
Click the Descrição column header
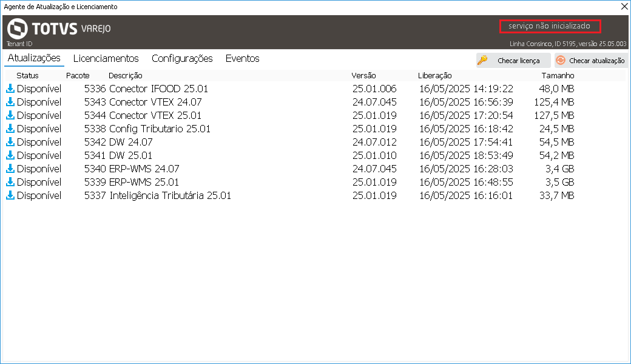coord(125,75)
